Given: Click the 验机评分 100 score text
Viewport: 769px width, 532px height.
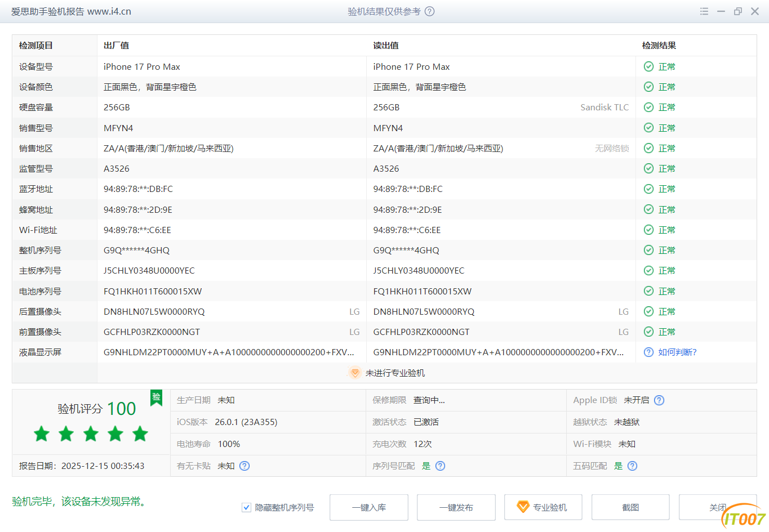Looking at the screenshot, I should coord(96,409).
